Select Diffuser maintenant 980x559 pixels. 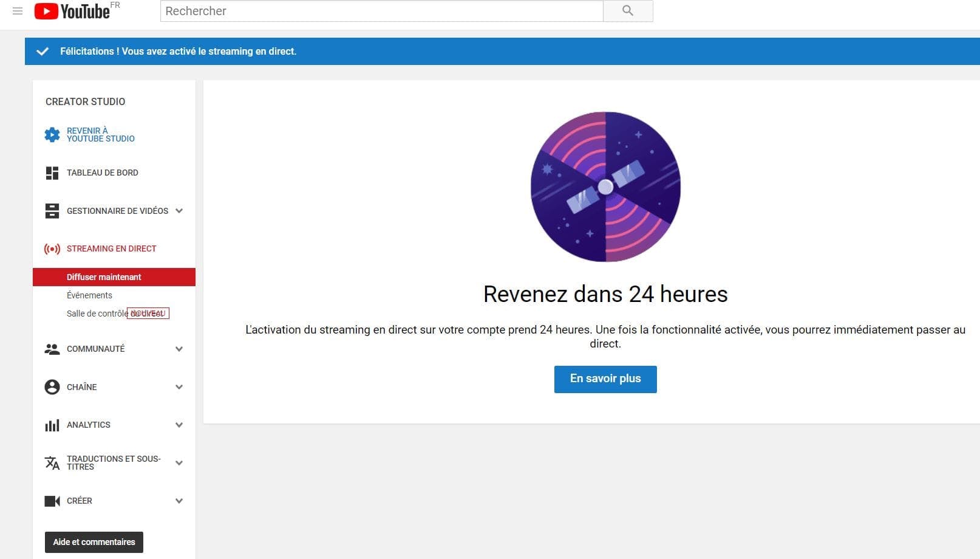click(x=114, y=277)
